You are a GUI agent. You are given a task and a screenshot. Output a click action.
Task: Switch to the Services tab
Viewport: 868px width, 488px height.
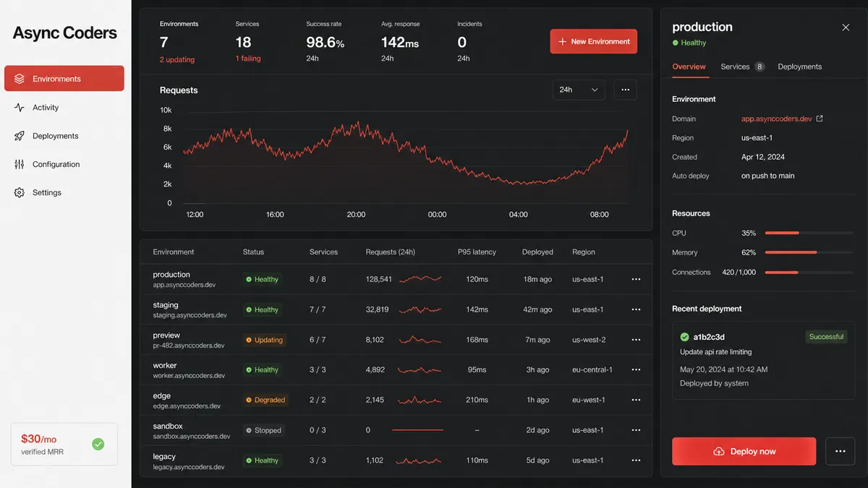pos(742,67)
